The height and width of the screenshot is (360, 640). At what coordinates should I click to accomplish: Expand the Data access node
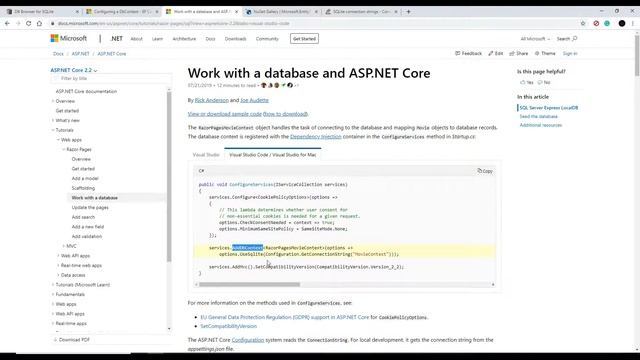(58, 275)
